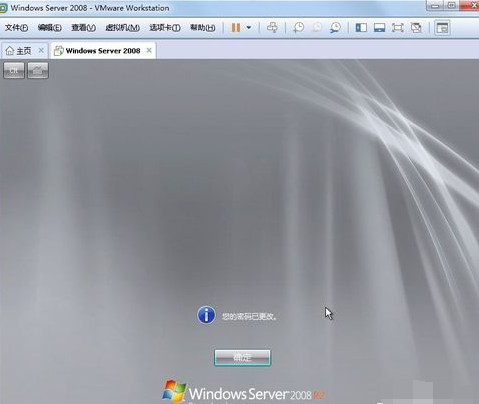Open the 文件(F) menu
The height and width of the screenshot is (404, 479).
point(16,27)
